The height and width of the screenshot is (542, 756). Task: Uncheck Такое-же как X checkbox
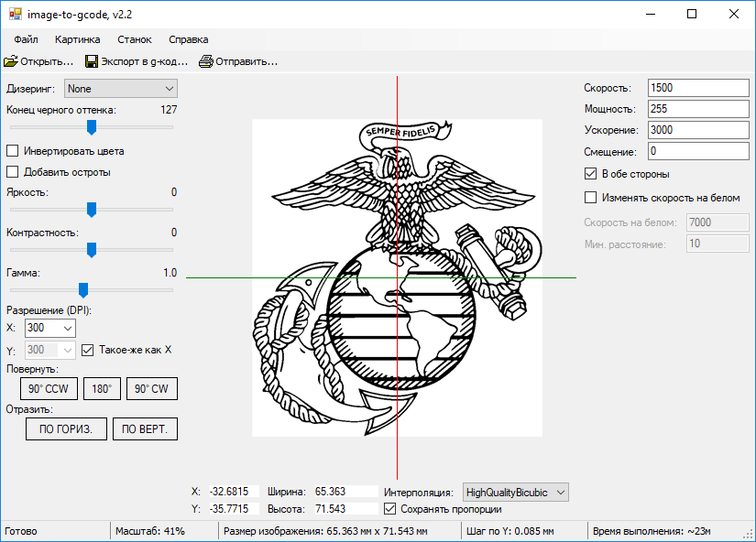tap(87, 350)
